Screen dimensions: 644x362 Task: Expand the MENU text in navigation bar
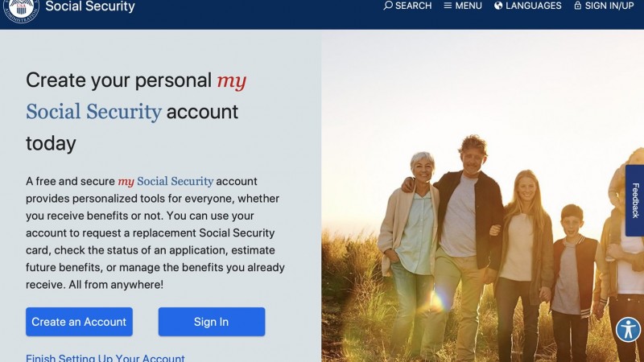[469, 6]
